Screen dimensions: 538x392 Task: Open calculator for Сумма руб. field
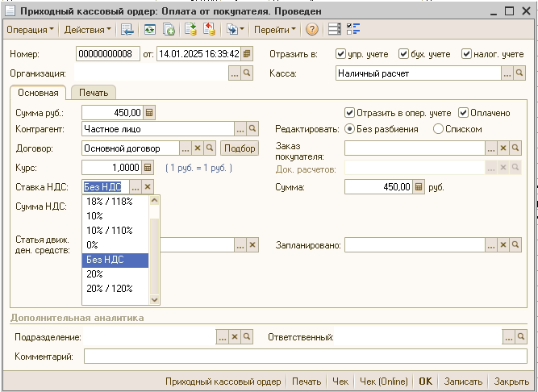click(x=148, y=113)
